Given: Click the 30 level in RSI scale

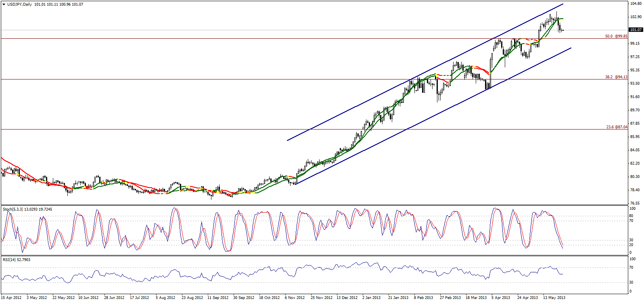Looking at the screenshot, I should [x=631, y=282].
